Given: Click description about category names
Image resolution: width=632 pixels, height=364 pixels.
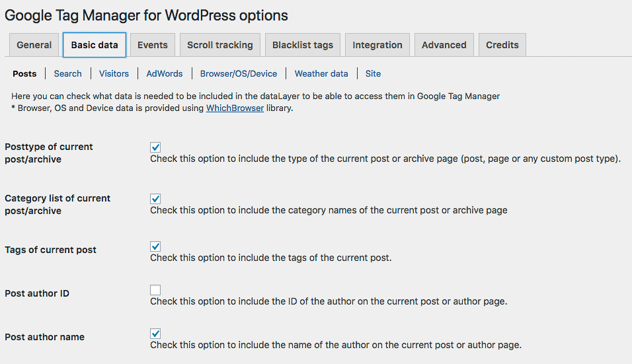Looking at the screenshot, I should click(x=329, y=210).
